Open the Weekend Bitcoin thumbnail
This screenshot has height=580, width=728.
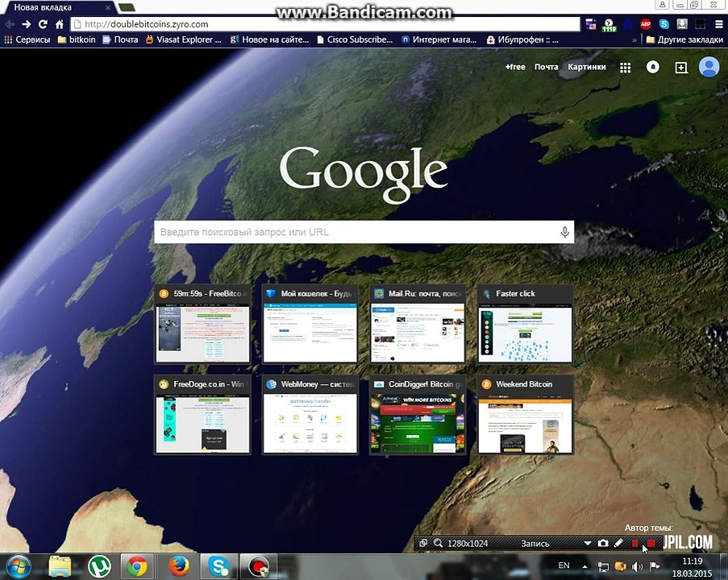[526, 415]
